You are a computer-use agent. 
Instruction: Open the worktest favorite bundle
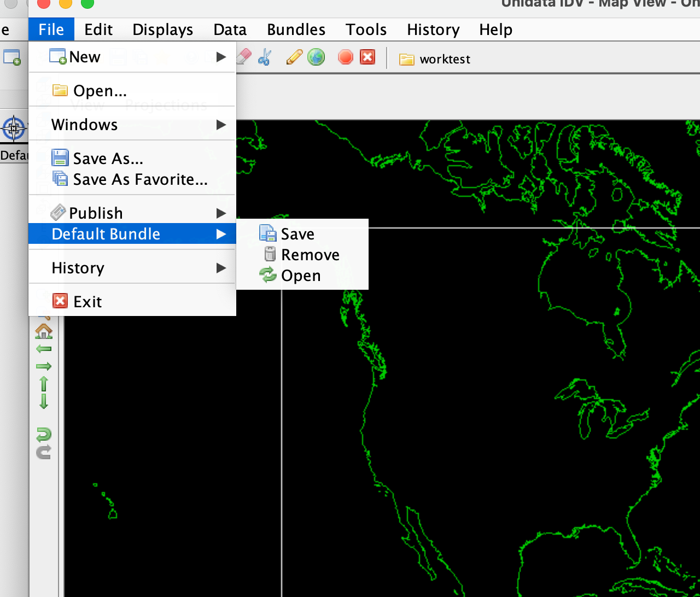(435, 59)
